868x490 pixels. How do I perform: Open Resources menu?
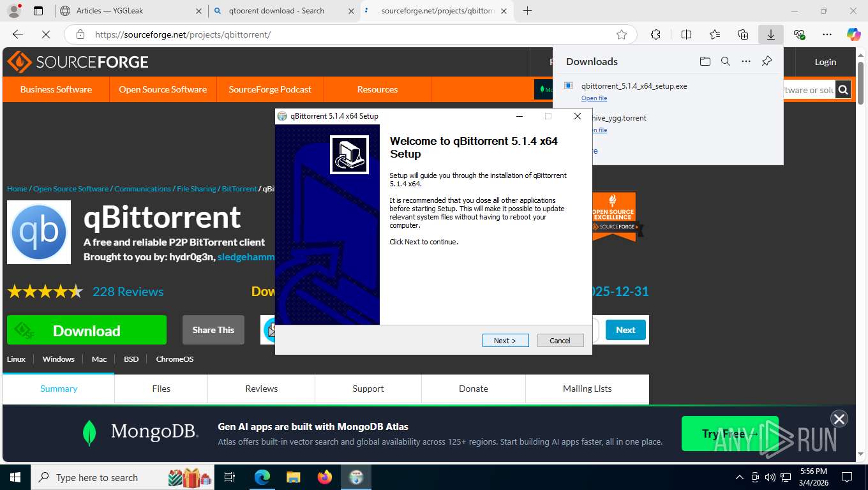(377, 89)
